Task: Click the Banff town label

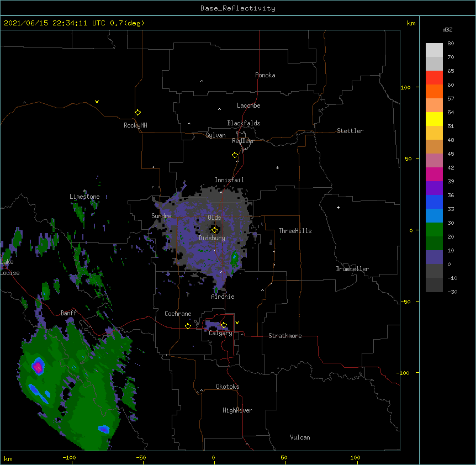Action: coord(68,313)
